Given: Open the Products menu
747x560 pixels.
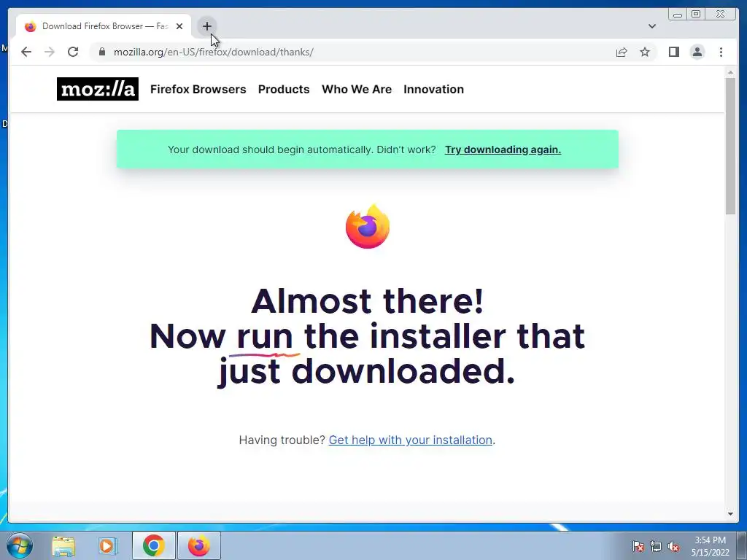Looking at the screenshot, I should (x=284, y=89).
